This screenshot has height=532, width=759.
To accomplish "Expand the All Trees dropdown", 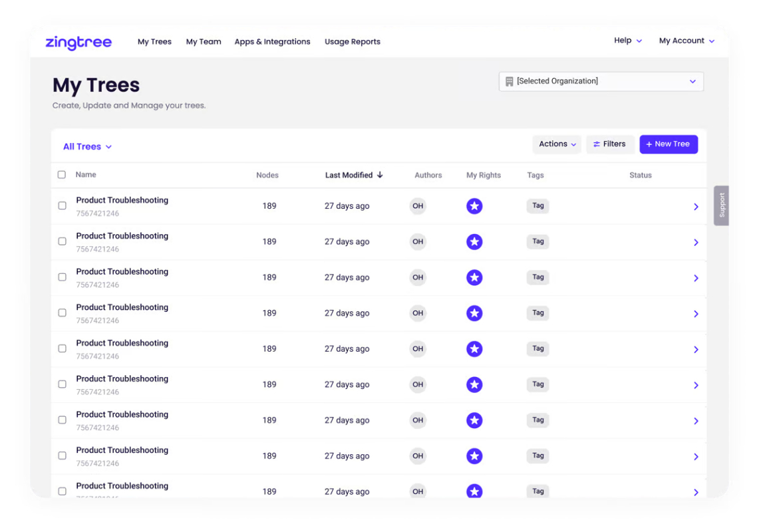I will coord(88,147).
